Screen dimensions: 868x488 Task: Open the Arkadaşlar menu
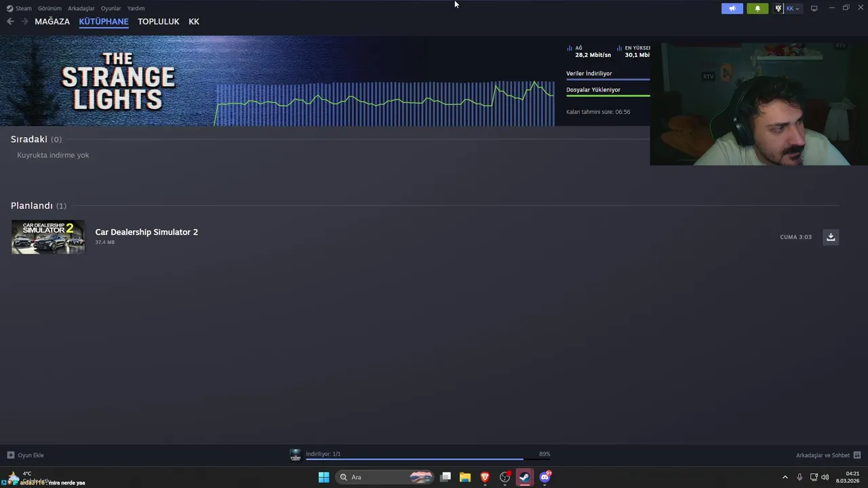[x=81, y=8]
